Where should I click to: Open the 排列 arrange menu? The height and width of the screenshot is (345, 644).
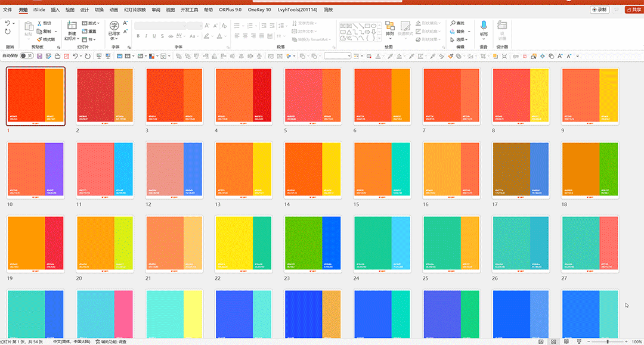[x=390, y=29]
